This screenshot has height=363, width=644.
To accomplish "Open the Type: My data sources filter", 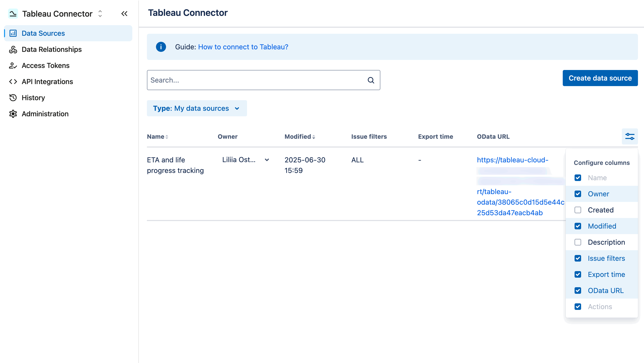I will (197, 108).
